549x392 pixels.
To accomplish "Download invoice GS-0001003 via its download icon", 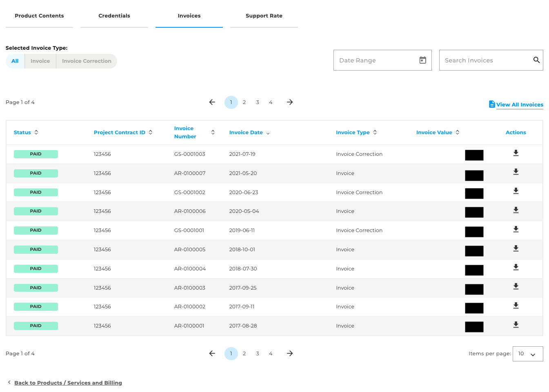I will click(516, 153).
